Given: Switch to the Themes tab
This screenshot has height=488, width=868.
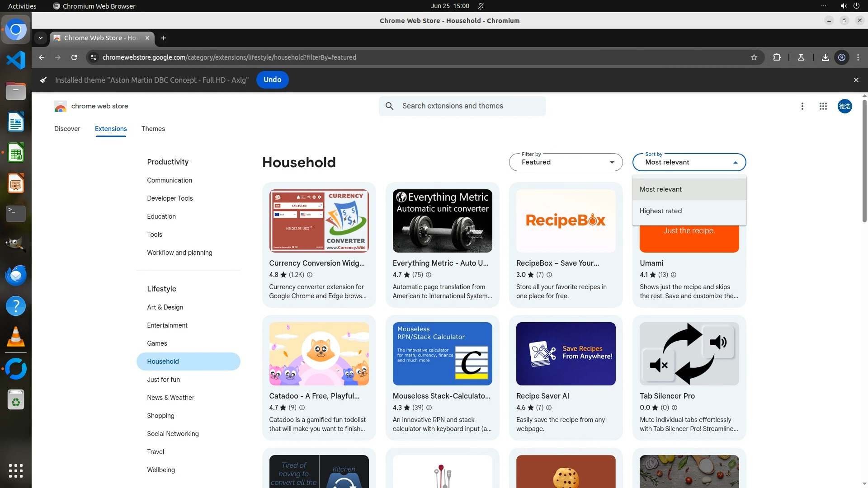Looking at the screenshot, I should pyautogui.click(x=153, y=129).
